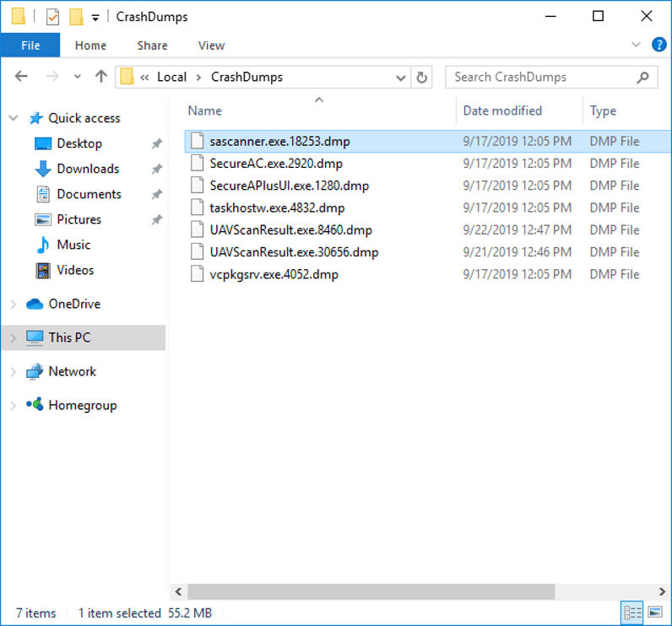The image size is (672, 626).
Task: Click the Properties quick access toolbar icon
Action: tap(52, 17)
